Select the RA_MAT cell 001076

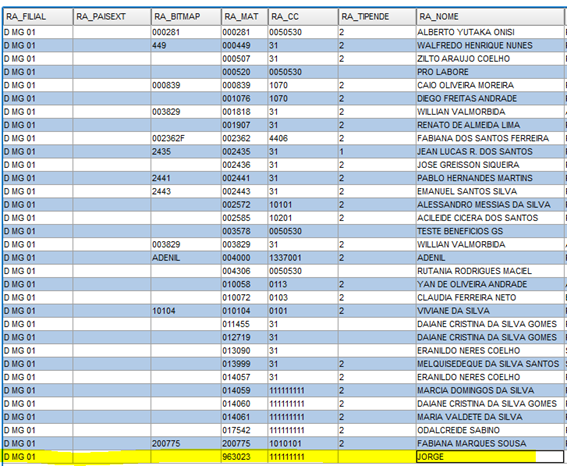pyautogui.click(x=244, y=98)
